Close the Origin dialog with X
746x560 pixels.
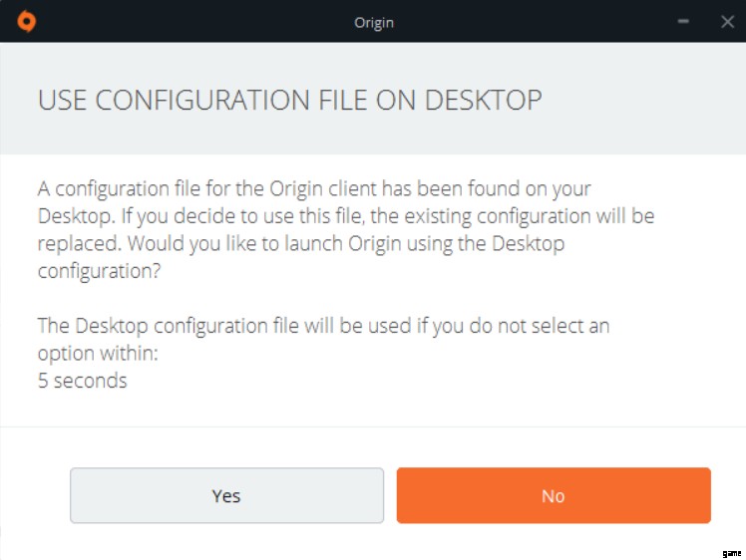[727, 21]
